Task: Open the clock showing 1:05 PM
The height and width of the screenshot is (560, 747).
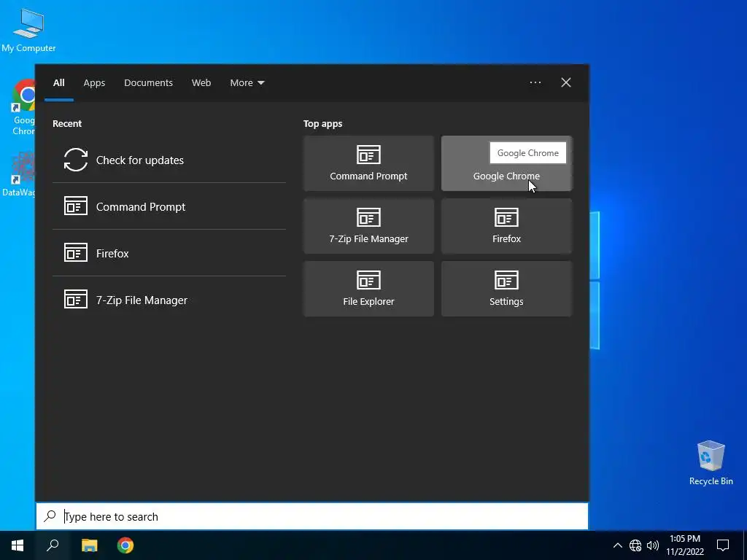Action: click(x=684, y=545)
